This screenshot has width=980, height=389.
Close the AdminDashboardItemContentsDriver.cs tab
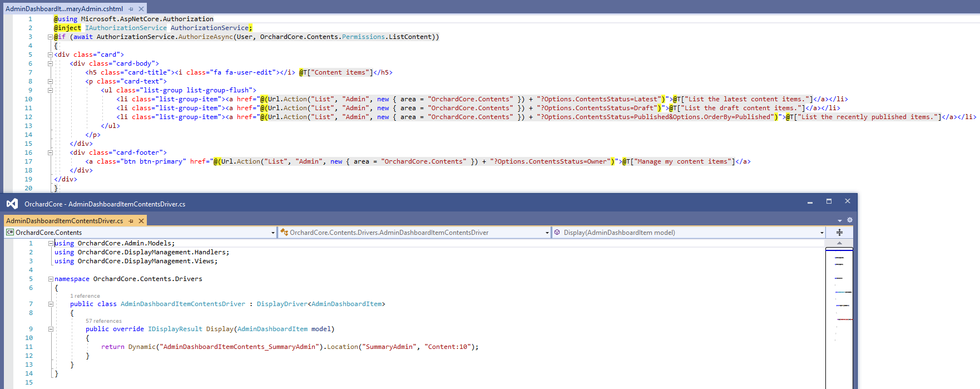click(141, 221)
